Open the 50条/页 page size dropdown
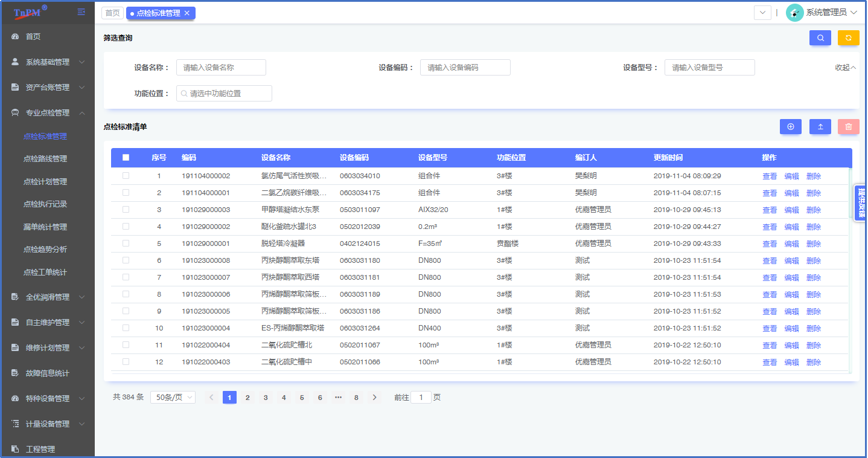Screen dimensions: 868x458 [x=173, y=398]
